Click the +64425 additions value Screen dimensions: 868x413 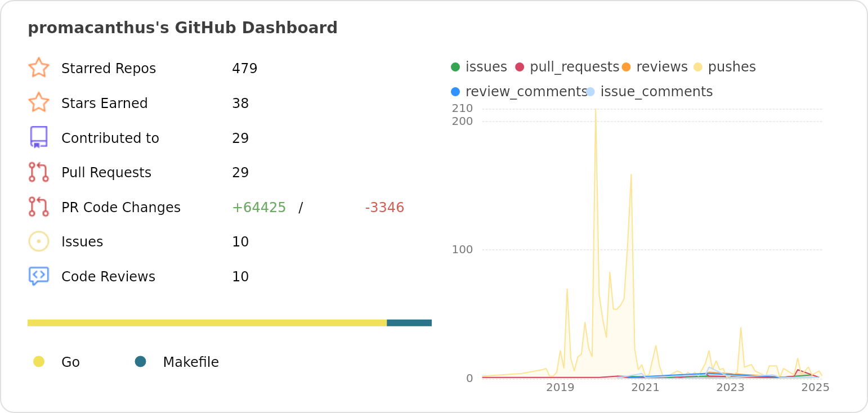(x=259, y=208)
